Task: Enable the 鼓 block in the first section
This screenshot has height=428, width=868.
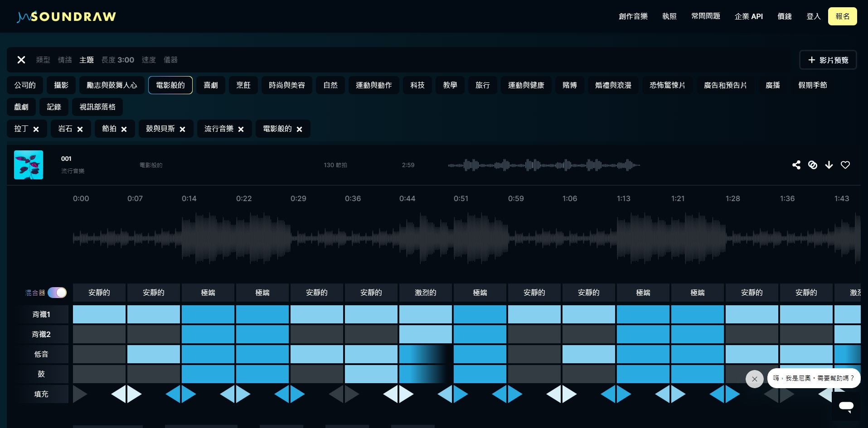Action: (99, 374)
